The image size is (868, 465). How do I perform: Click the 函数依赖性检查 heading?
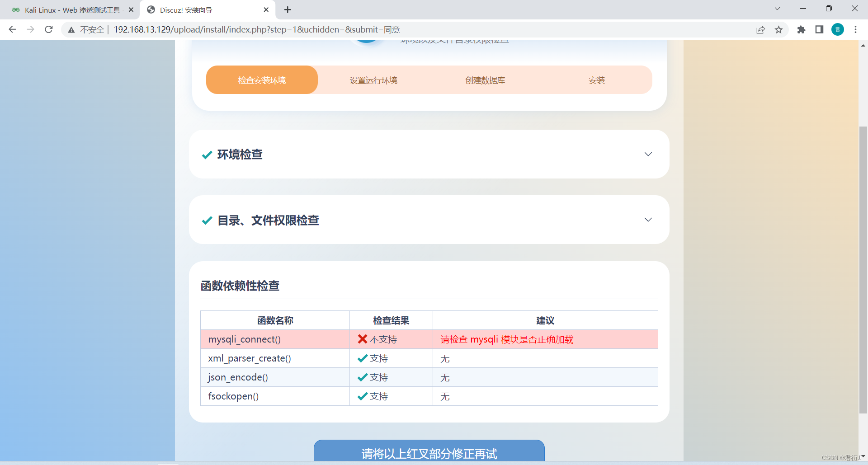point(240,286)
